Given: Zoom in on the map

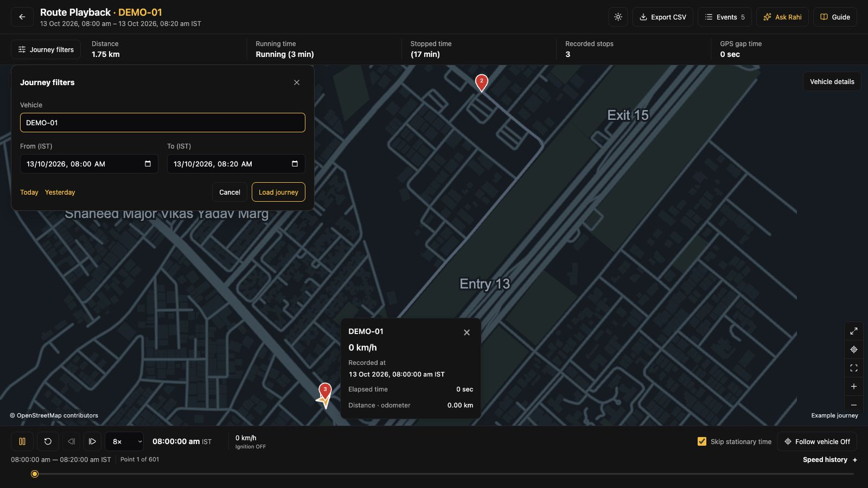Looking at the screenshot, I should 853,386.
